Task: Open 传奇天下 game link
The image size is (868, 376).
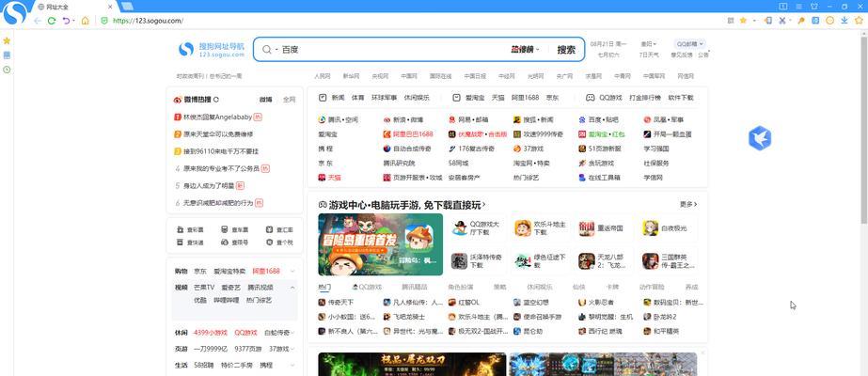Action: click(x=336, y=303)
